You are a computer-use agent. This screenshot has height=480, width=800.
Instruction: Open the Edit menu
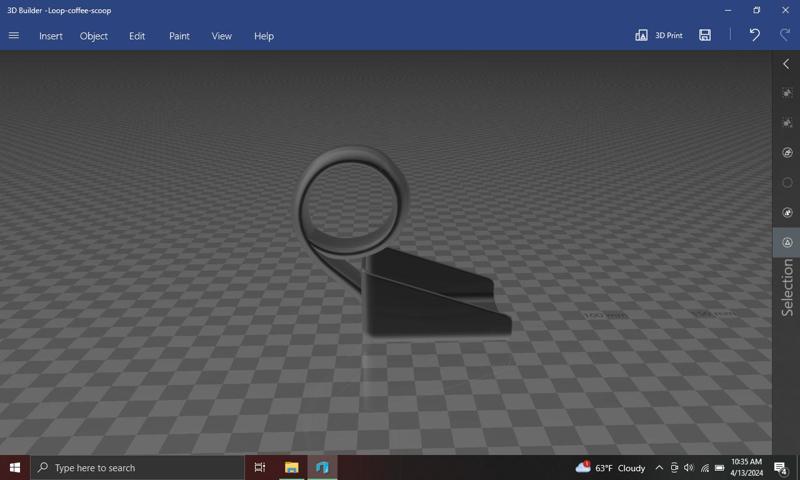[x=137, y=36]
